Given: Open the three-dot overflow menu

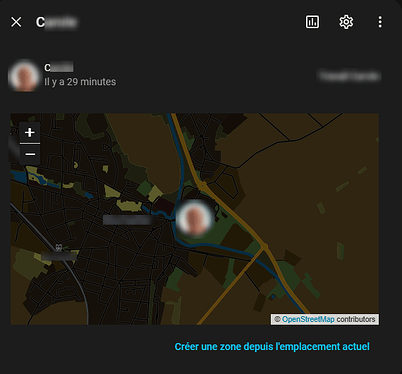Looking at the screenshot, I should pyautogui.click(x=380, y=22).
